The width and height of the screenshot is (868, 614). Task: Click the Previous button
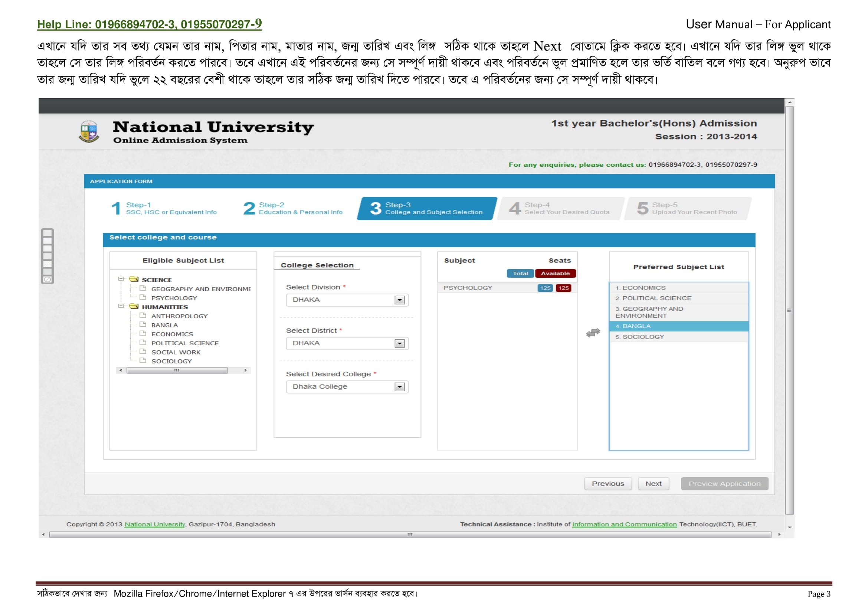pos(608,484)
